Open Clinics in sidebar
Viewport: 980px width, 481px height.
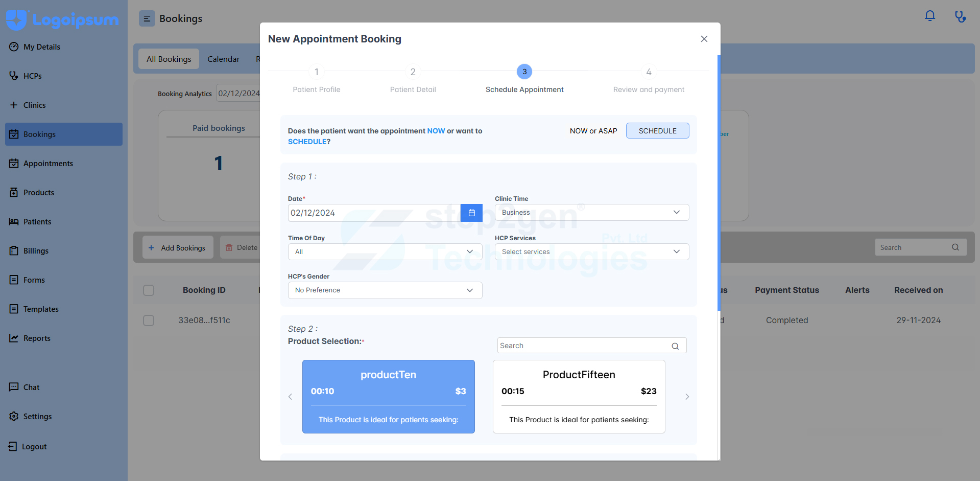tap(64, 105)
